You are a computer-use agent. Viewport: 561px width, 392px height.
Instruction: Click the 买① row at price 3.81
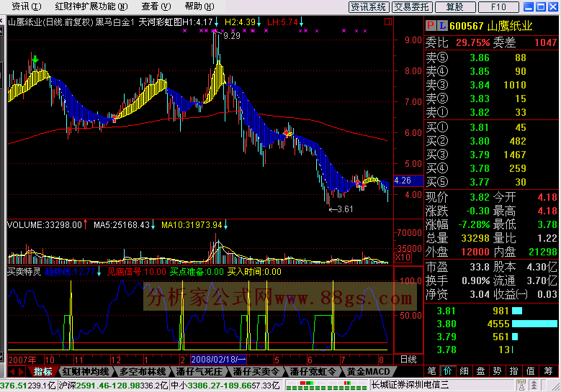(x=491, y=127)
